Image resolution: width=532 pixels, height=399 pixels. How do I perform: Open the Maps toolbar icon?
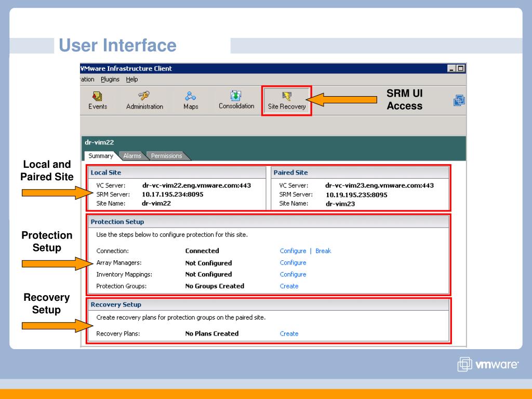click(191, 100)
